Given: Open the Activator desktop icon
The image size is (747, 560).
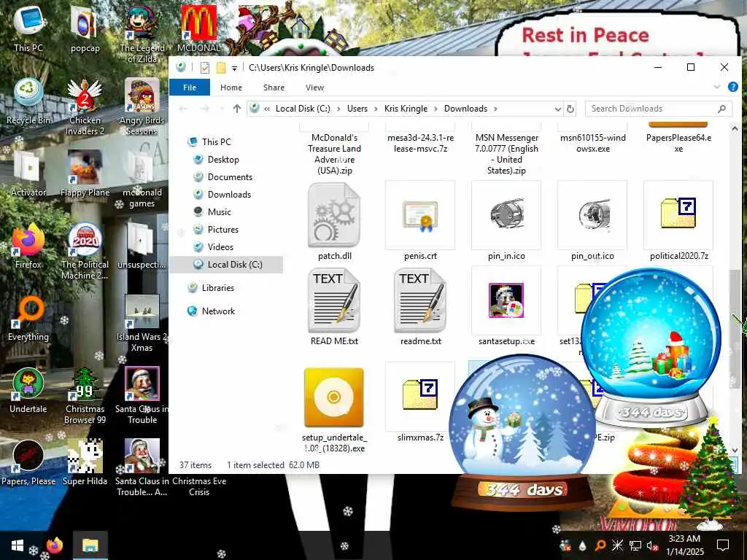Looking at the screenshot, I should click(28, 174).
